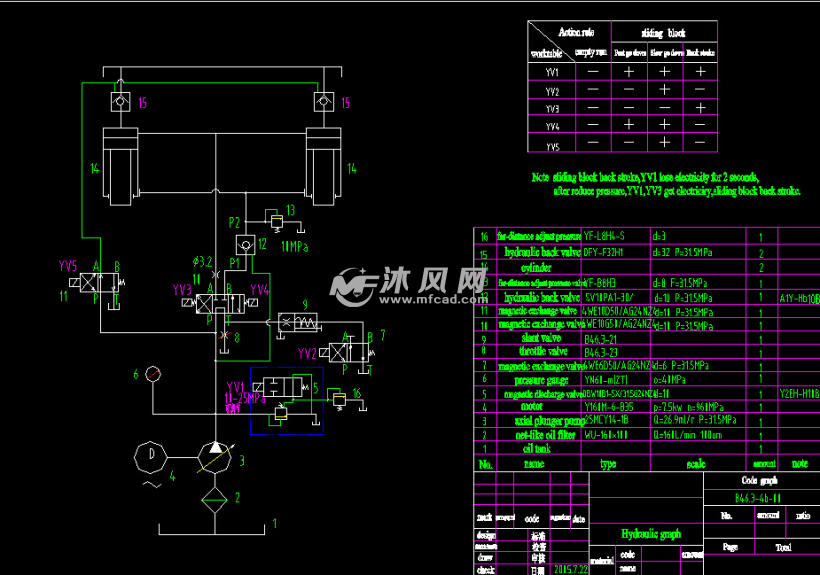The image size is (820, 575).
Task: Click the right check valve symbol numbered 15
Action: pyautogui.click(x=324, y=101)
